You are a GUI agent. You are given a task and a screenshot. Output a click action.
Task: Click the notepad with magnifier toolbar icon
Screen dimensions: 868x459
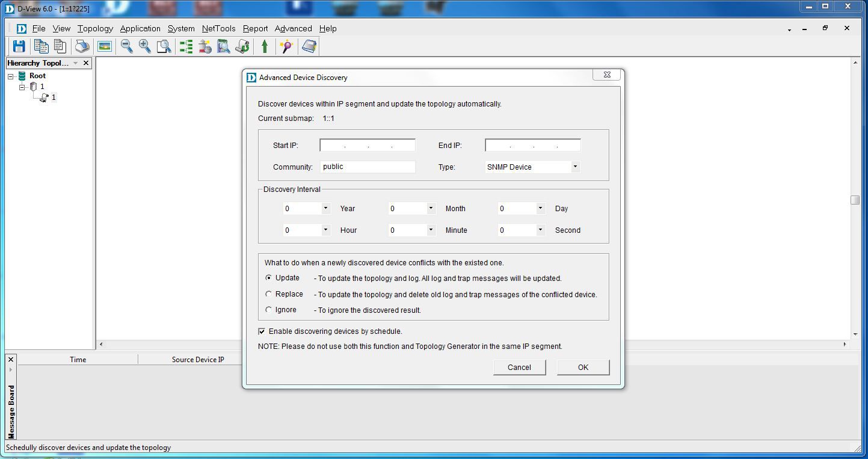point(224,46)
